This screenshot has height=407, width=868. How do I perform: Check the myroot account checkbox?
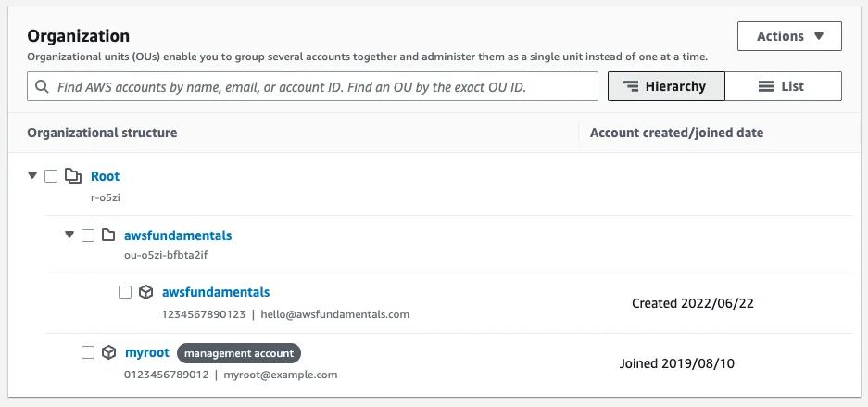(88, 352)
